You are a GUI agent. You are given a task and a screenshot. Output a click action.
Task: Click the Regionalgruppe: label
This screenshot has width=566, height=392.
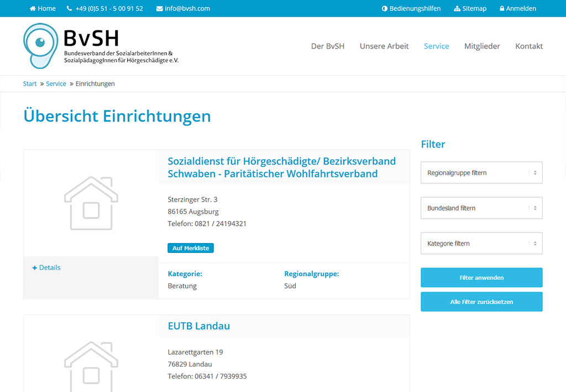(x=312, y=274)
